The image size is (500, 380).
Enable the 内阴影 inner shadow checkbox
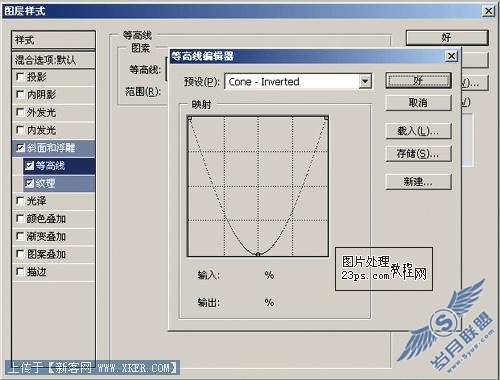(20, 95)
